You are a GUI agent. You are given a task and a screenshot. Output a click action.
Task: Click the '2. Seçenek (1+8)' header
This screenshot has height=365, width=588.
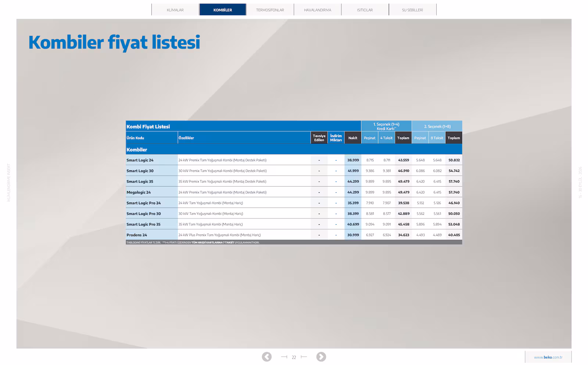tap(437, 126)
